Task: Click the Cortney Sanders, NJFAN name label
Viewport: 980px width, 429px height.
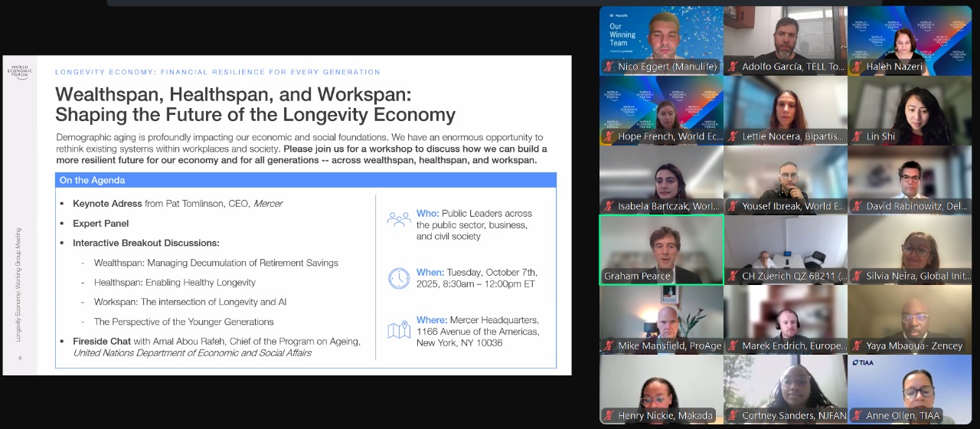Action: tap(792, 415)
